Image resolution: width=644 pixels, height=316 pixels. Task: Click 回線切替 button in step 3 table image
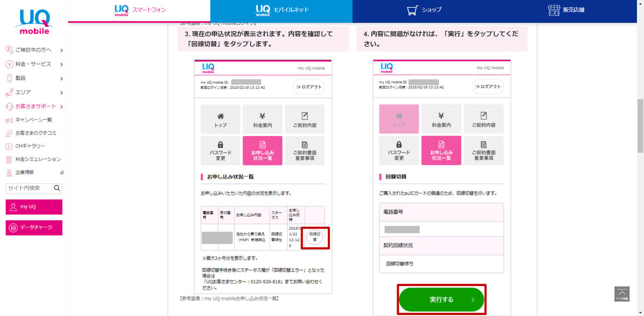[x=315, y=237]
